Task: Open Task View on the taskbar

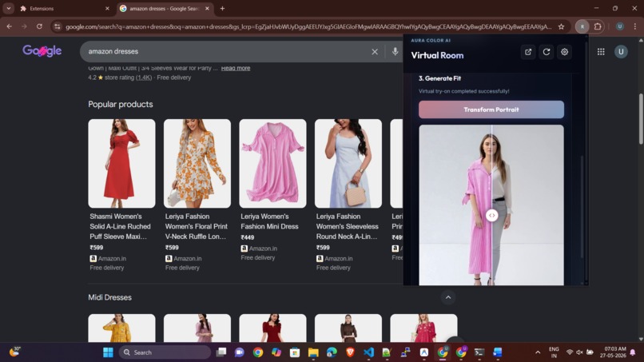Action: coord(221,352)
